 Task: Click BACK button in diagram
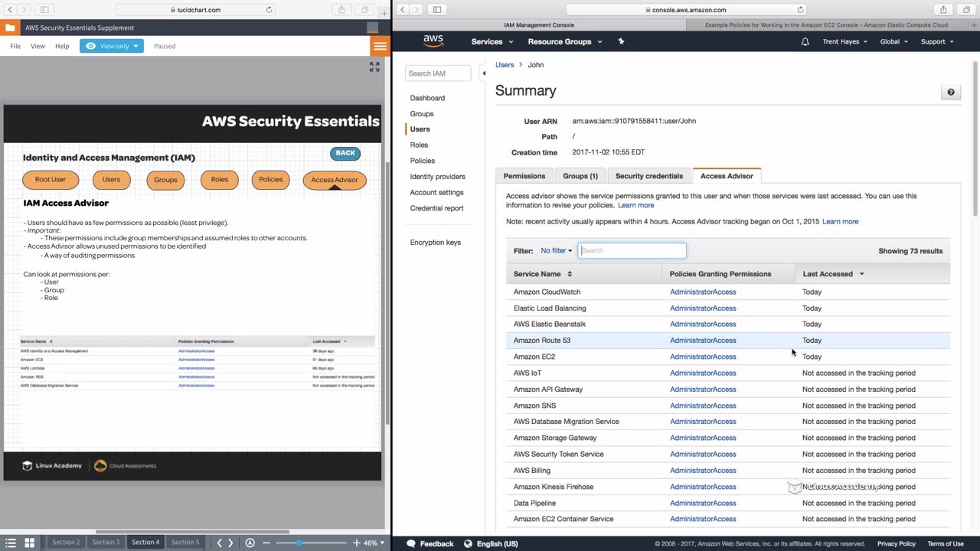point(345,153)
